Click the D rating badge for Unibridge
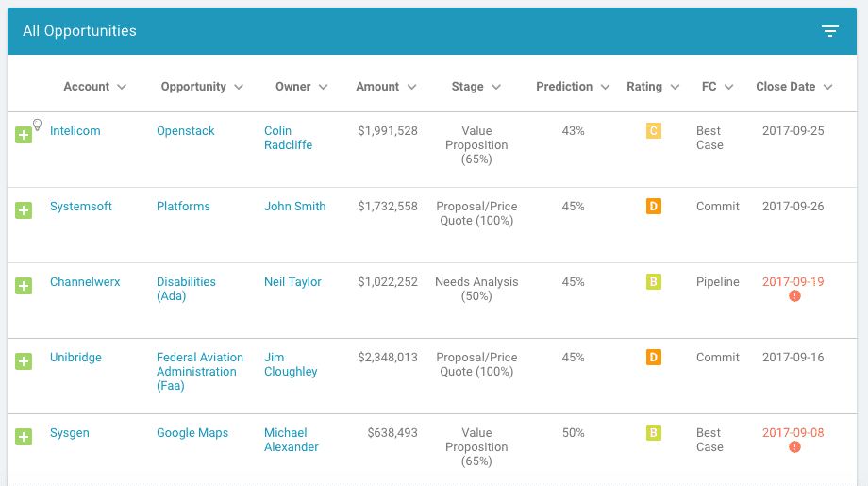This screenshot has width=868, height=486. tap(653, 358)
